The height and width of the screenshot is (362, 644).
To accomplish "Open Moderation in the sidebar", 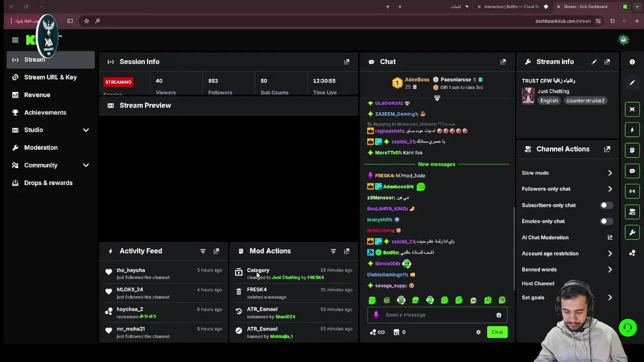I will (x=51, y=148).
